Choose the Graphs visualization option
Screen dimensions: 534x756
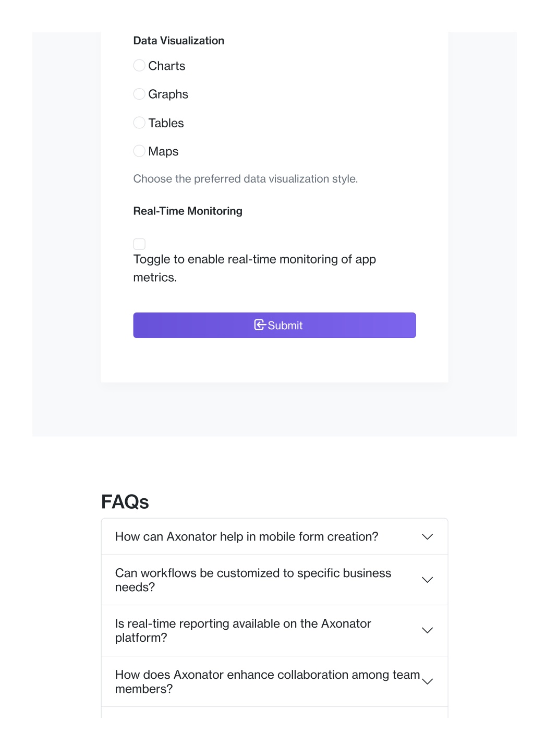139,94
